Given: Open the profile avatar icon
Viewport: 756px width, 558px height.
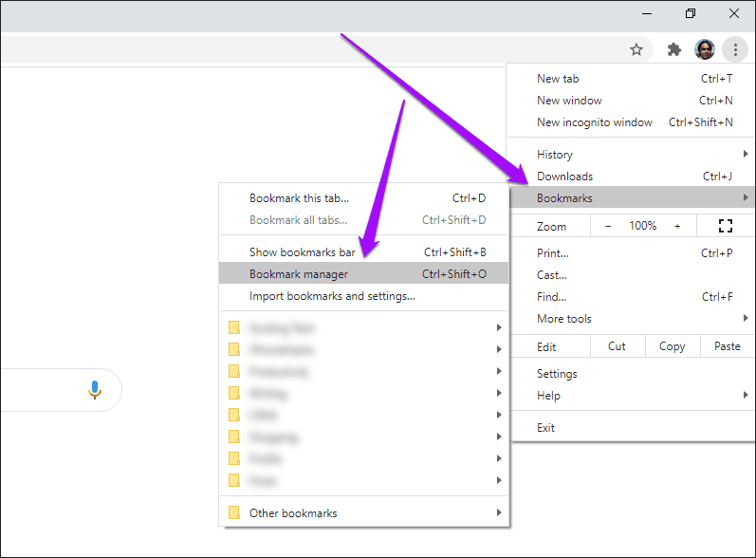Looking at the screenshot, I should [x=705, y=49].
